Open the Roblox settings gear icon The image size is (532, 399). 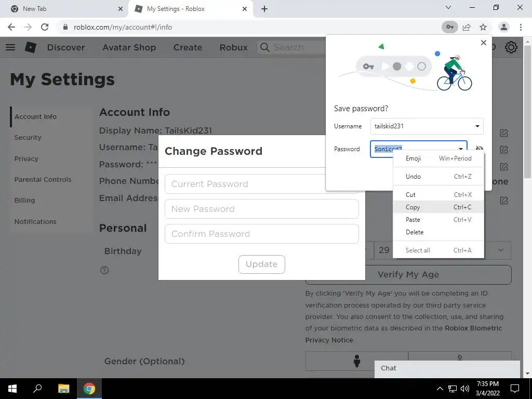point(511,47)
